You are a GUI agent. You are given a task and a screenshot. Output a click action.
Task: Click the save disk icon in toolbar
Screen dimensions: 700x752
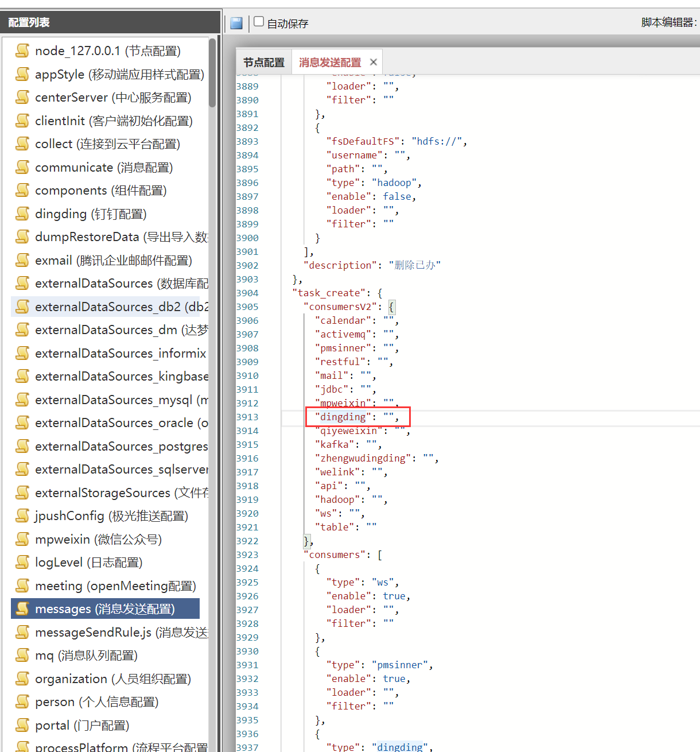pos(236,23)
